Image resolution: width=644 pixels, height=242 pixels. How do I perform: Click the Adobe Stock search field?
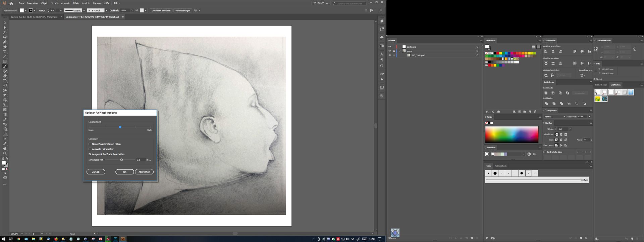pos(349,3)
